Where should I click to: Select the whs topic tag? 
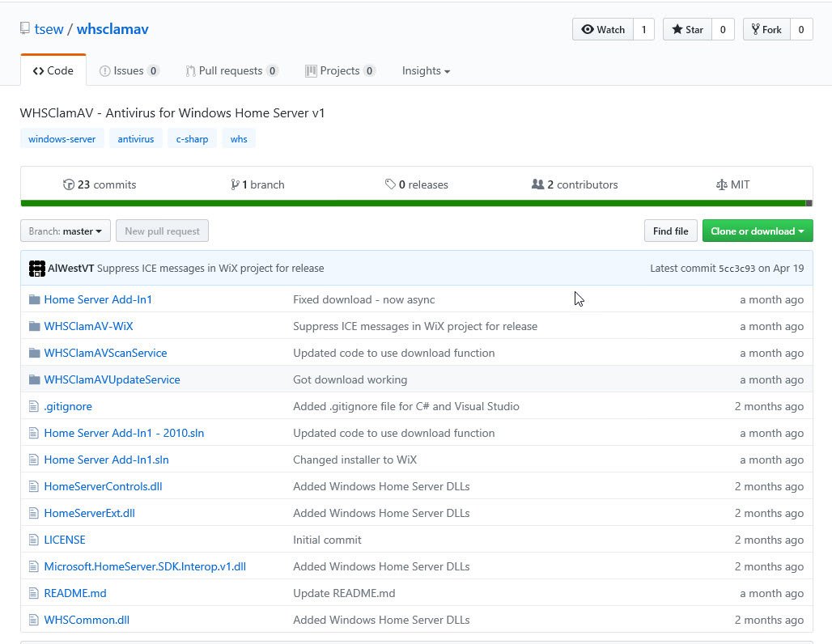[239, 139]
